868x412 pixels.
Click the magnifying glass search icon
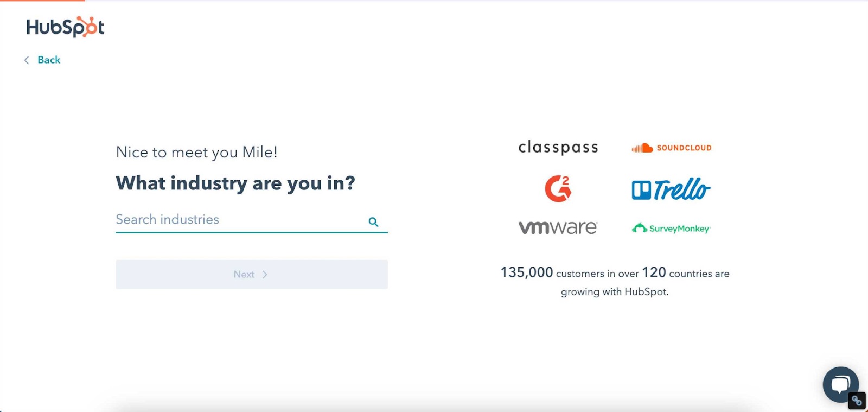373,221
